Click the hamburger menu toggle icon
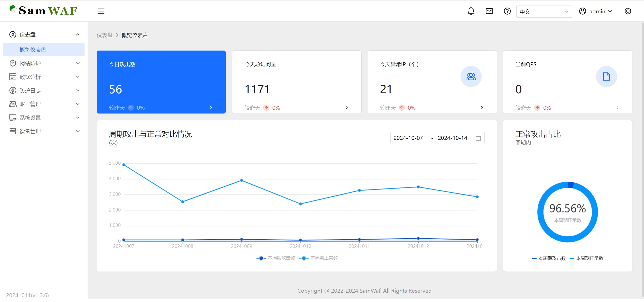 (101, 11)
